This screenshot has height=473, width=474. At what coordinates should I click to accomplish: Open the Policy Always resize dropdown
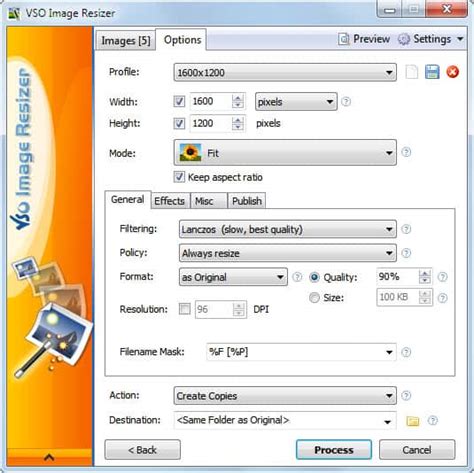point(288,253)
